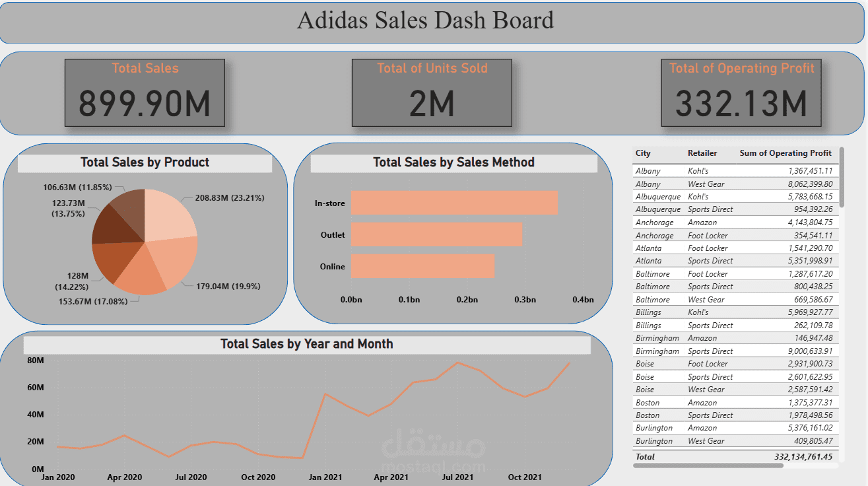Click the Albuquerque Kohl's city cell

click(x=657, y=197)
